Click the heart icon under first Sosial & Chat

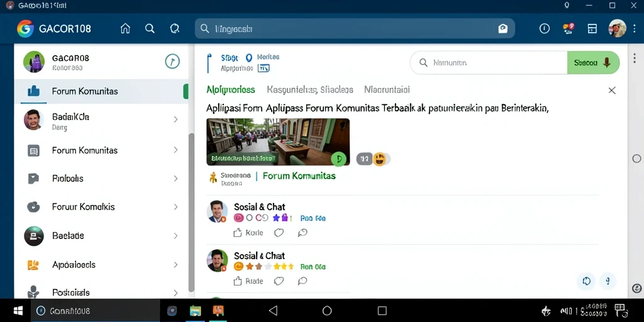click(279, 233)
